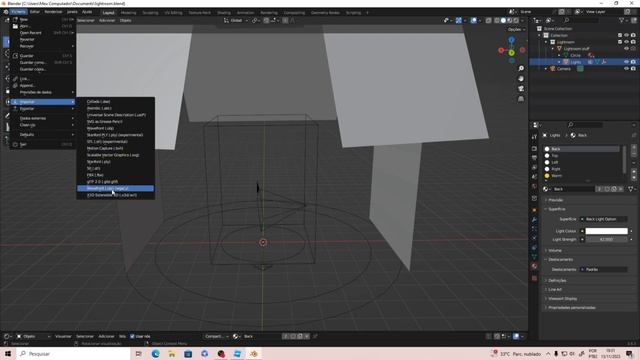Select glTF 2.0 (.glb/.gltf) import option
640x360 pixels.
point(116,182)
